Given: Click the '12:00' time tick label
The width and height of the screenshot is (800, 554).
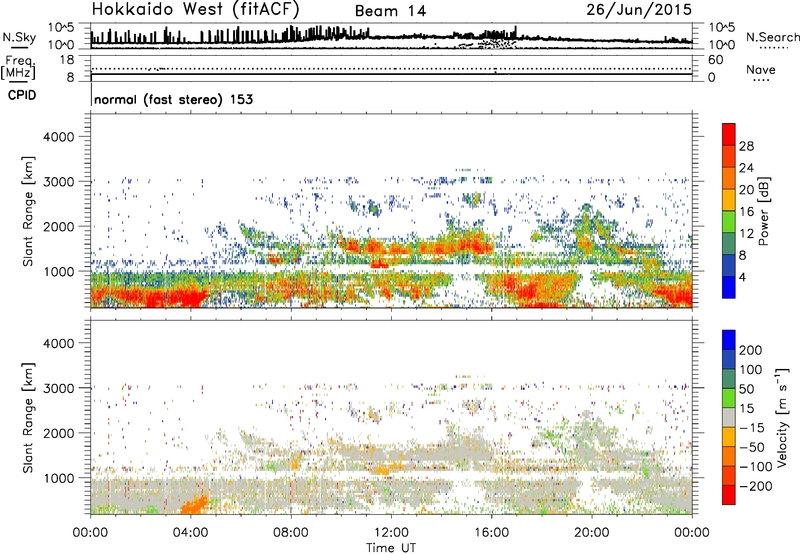Looking at the screenshot, I should click(391, 533).
